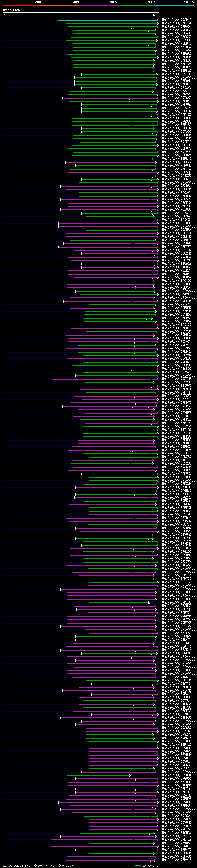Select UniRef100_Q54VX1 entry

(x=176, y=294)
